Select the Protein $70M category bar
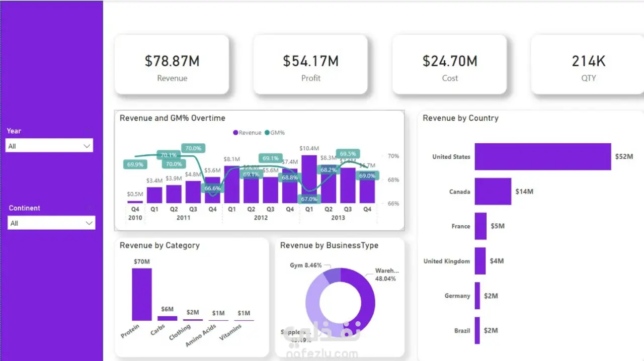The image size is (644, 361). (142, 294)
